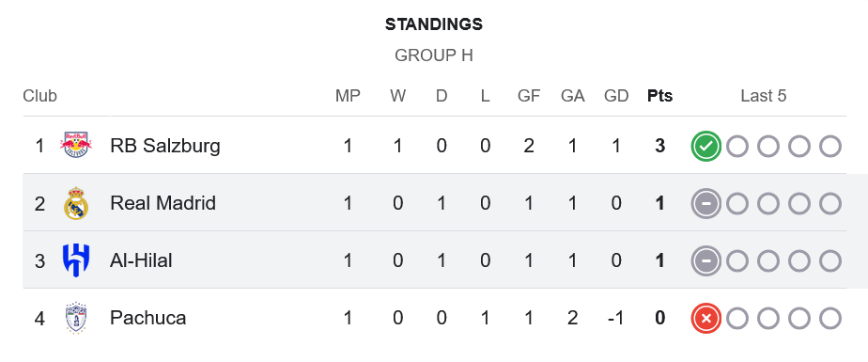
Task: Select Pachuca's red loss icon
Action: point(705,319)
